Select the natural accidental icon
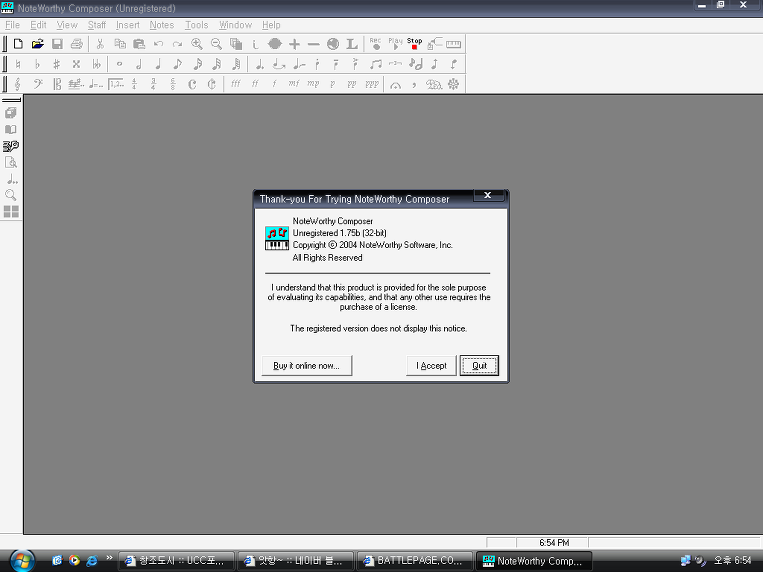Viewport: 763px width, 572px height. point(18,64)
